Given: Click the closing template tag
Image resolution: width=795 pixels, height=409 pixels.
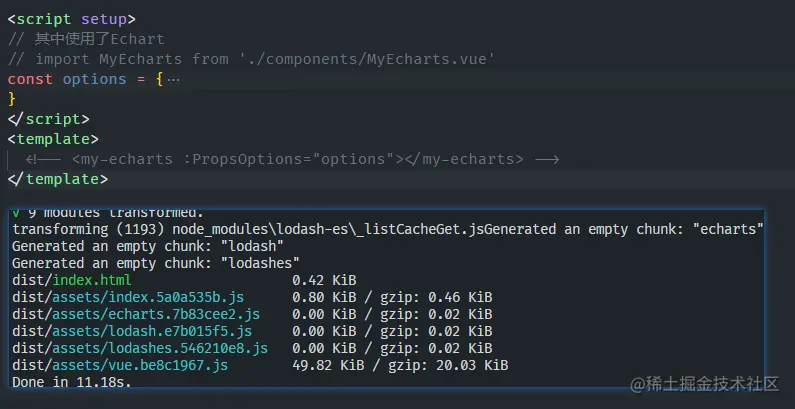Looking at the screenshot, I should click(57, 179).
